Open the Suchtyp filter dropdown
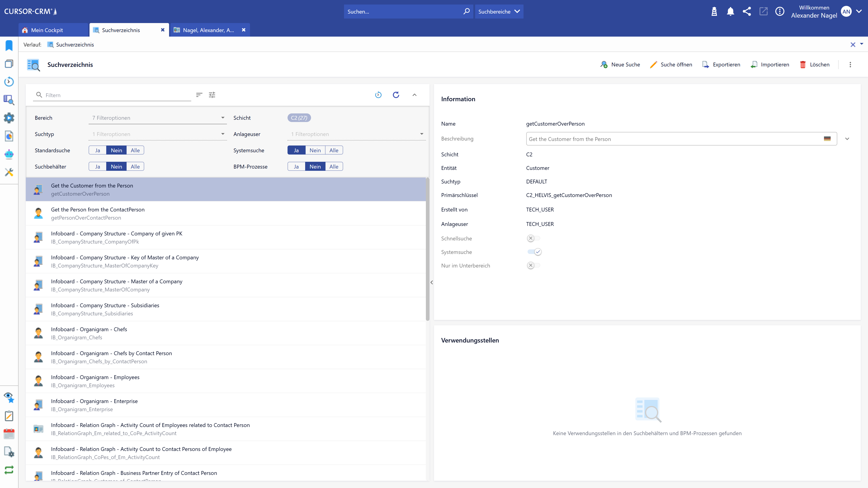The image size is (868, 488). pyautogui.click(x=157, y=134)
